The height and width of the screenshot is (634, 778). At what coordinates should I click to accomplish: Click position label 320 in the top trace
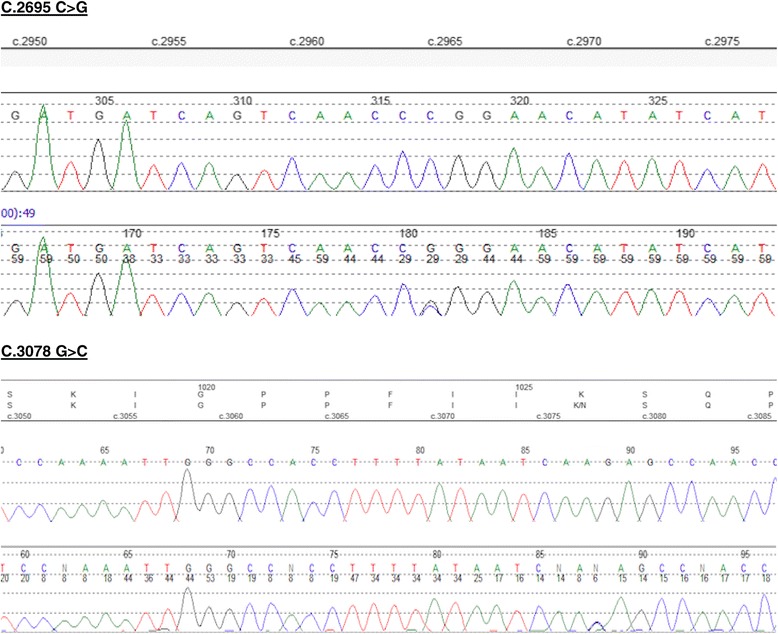(x=520, y=101)
